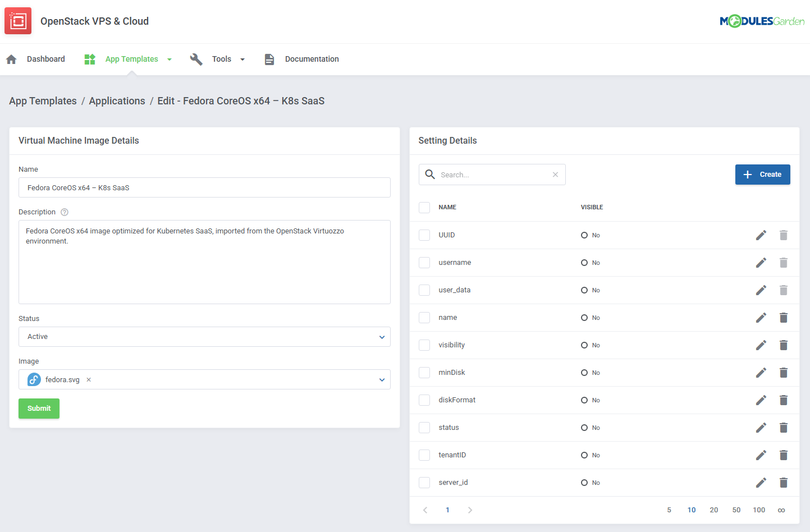Check the username row checkbox
Image resolution: width=810 pixels, height=532 pixels.
pyautogui.click(x=424, y=263)
